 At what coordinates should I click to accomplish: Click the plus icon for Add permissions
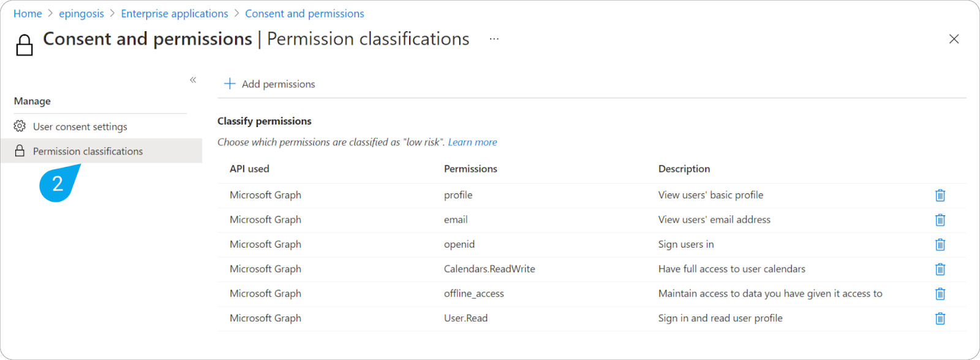(x=230, y=83)
